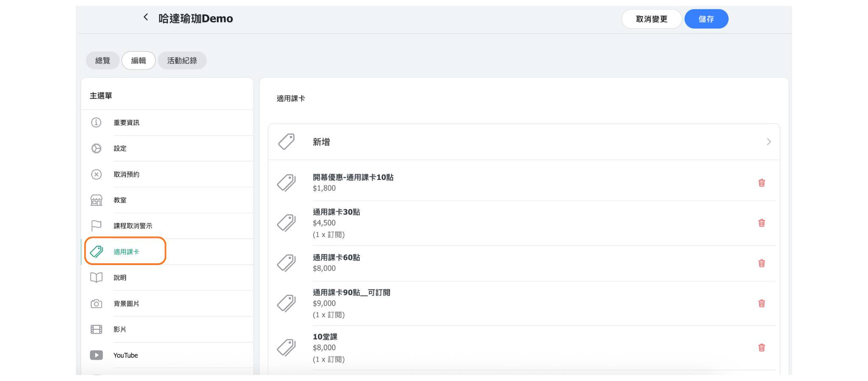Open 課程取消警示 section
Image resolution: width=868 pixels, height=381 pixels.
pyautogui.click(x=133, y=226)
